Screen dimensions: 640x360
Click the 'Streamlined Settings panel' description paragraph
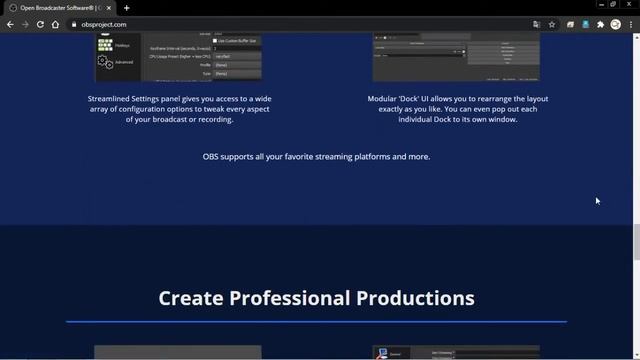coord(179,109)
